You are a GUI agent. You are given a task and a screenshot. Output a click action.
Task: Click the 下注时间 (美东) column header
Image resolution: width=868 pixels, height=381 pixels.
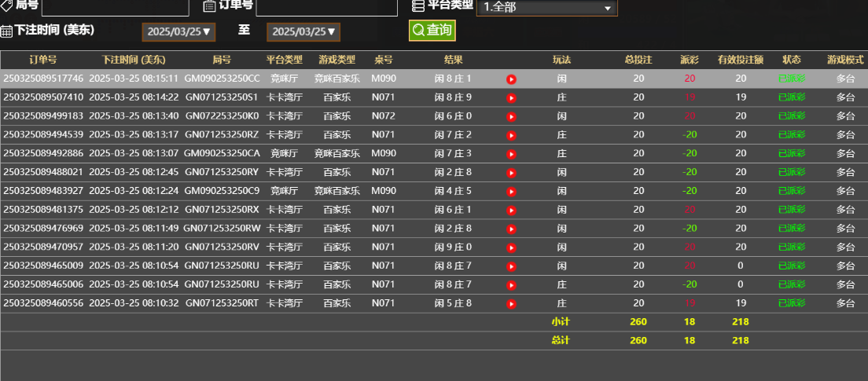pyautogui.click(x=134, y=60)
